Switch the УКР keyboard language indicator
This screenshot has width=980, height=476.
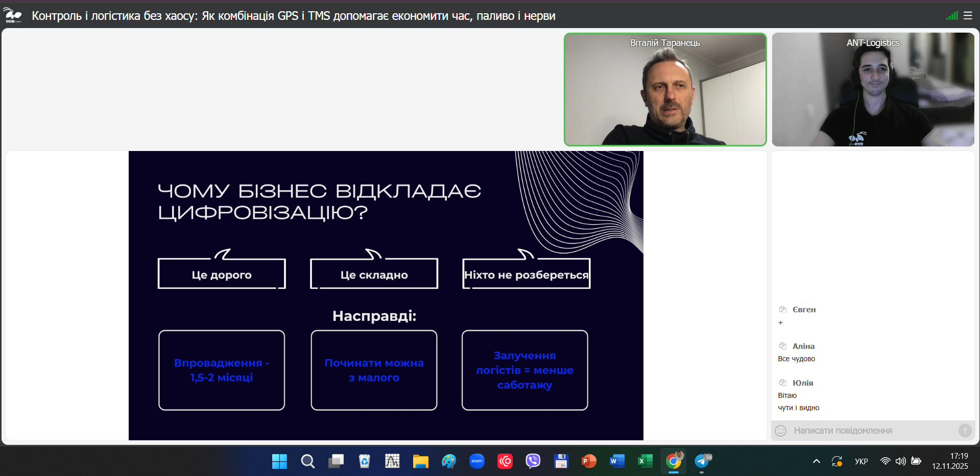[x=861, y=461]
